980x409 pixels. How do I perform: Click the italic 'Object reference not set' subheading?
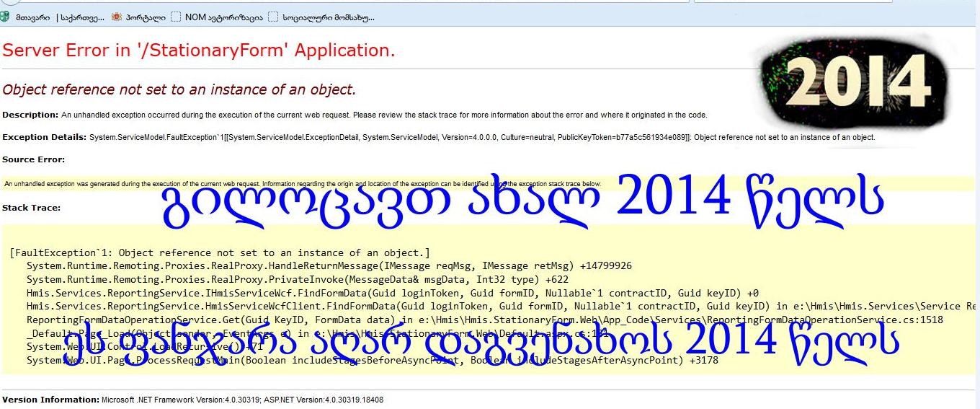[x=179, y=89]
